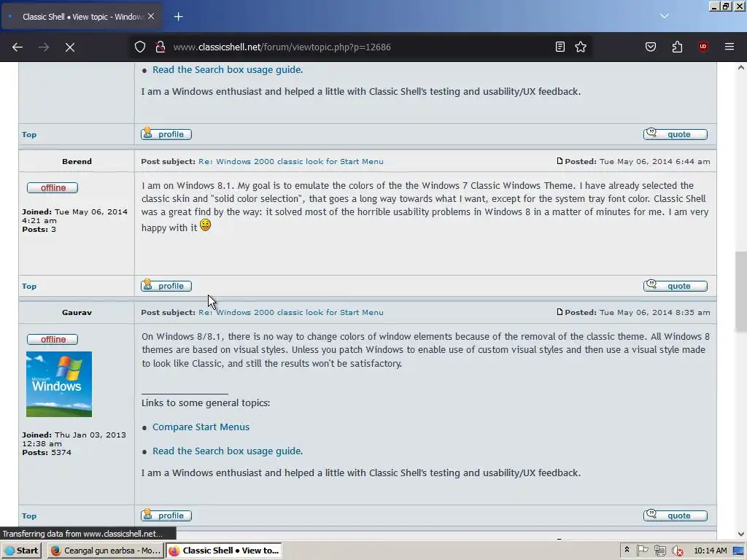Click Berend's offline status badge
Viewport: 747px width, 560px height.
point(53,187)
